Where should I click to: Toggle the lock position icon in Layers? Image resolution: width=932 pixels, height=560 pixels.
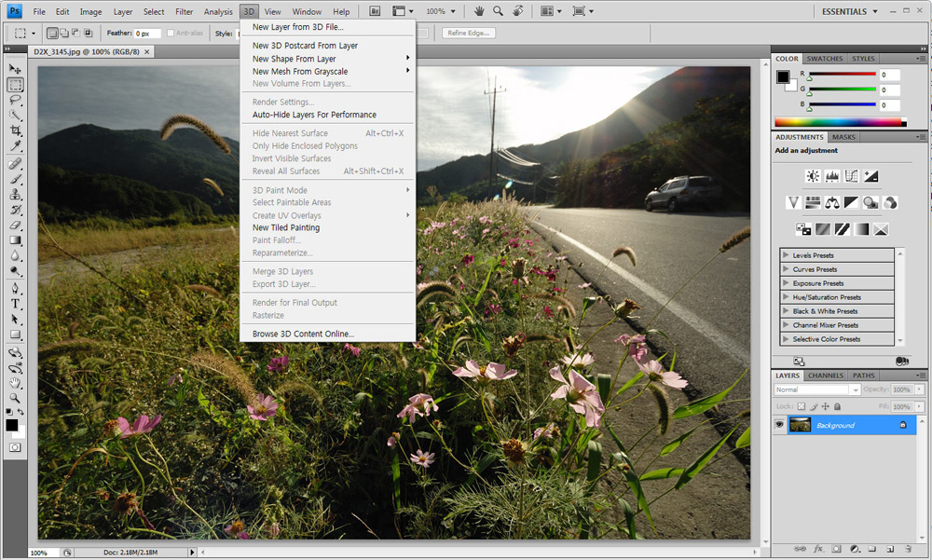[x=825, y=407]
